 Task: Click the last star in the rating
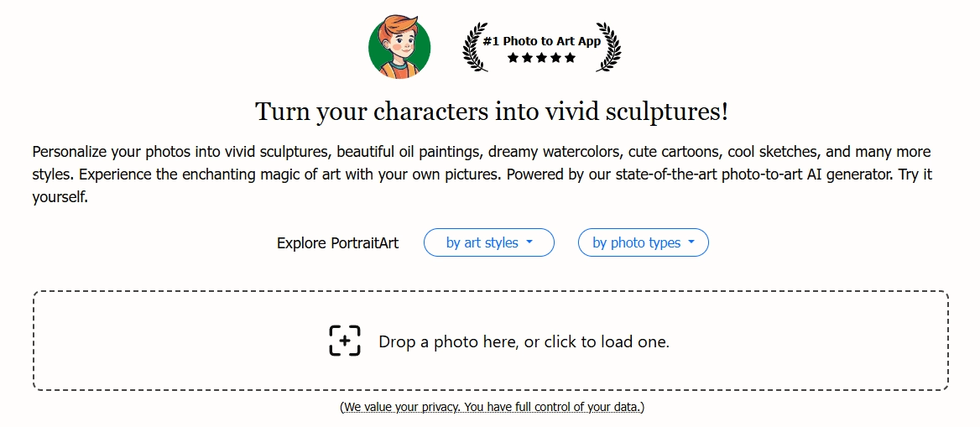coord(571,58)
